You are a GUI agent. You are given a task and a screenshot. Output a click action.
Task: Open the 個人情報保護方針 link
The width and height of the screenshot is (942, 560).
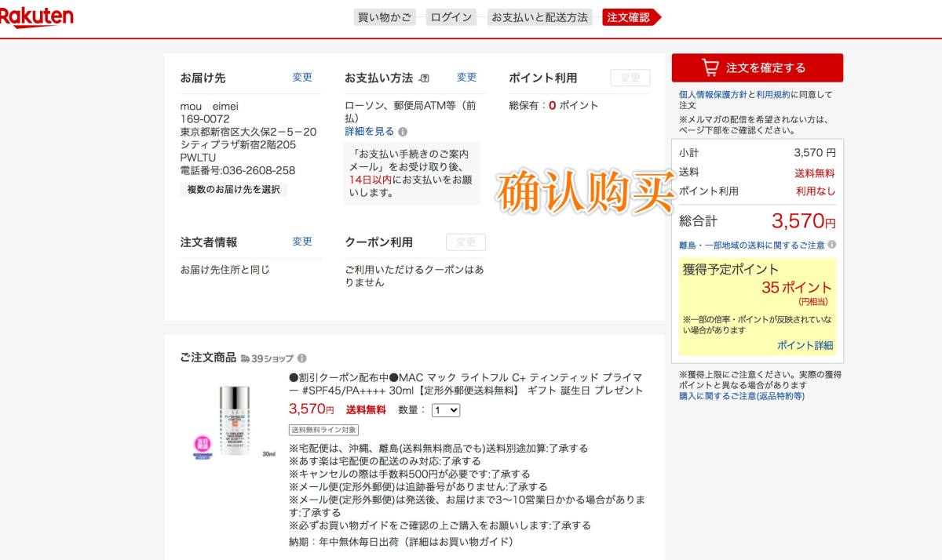[712, 94]
